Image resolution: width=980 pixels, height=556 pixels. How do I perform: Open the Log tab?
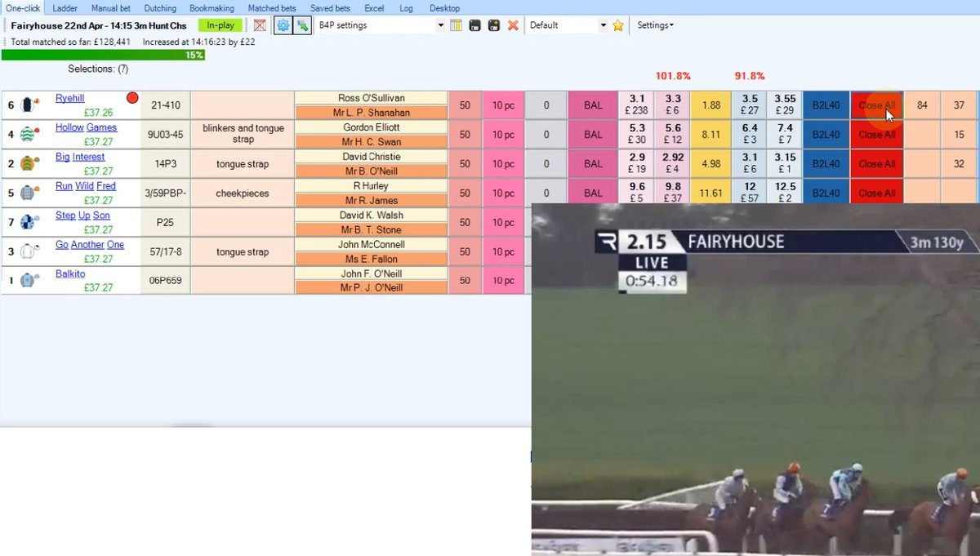click(x=406, y=7)
